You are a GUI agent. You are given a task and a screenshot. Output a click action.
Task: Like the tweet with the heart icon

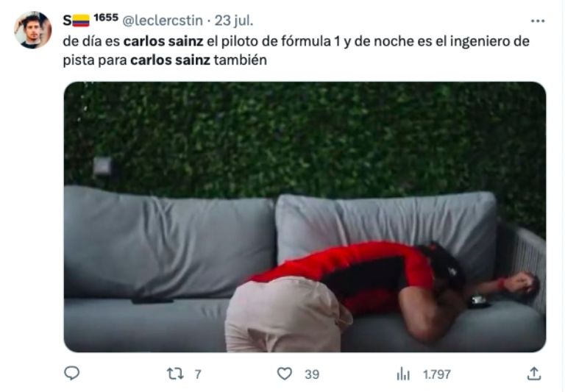pyautogui.click(x=284, y=374)
